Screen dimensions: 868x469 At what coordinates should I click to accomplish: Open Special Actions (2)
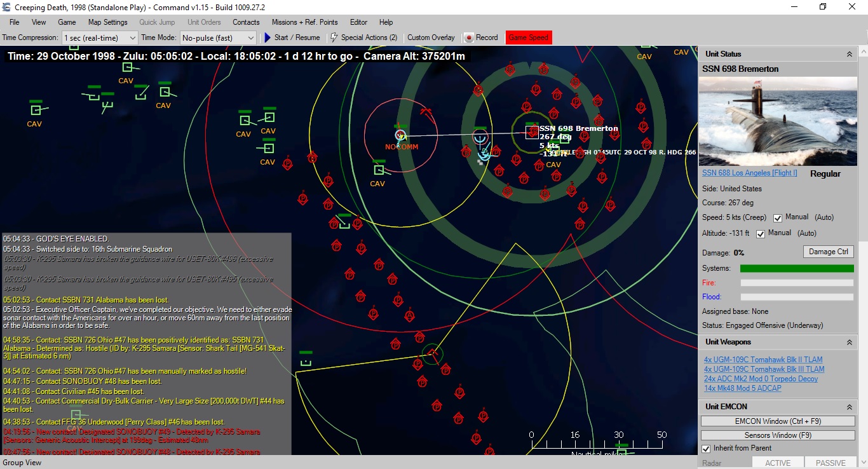364,37
